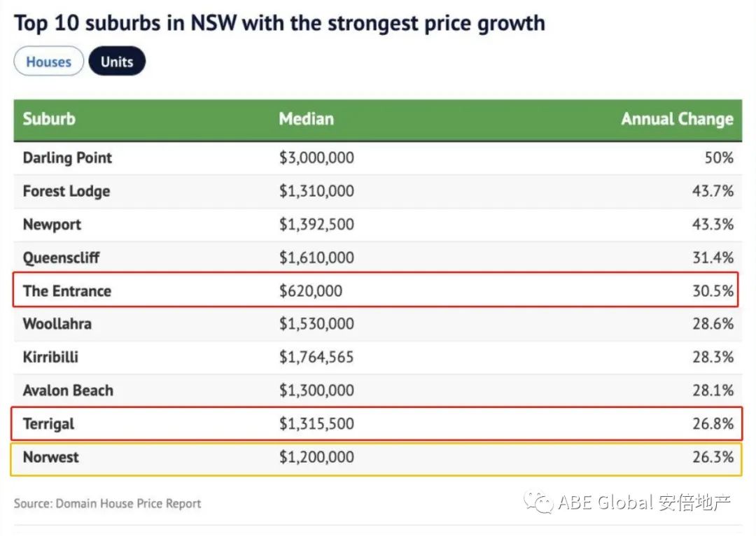The height and width of the screenshot is (536, 756).
Task: Click the chart title heading
Action: point(279,22)
